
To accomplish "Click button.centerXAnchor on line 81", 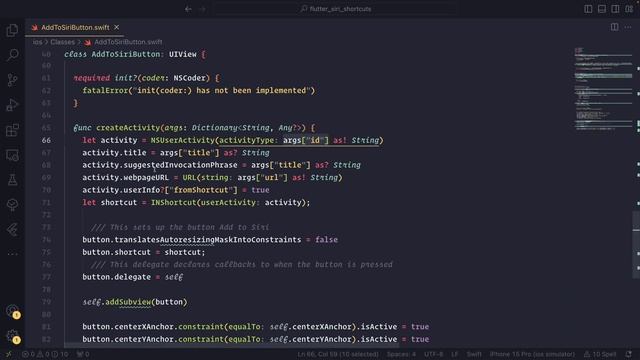I will 128,327.
